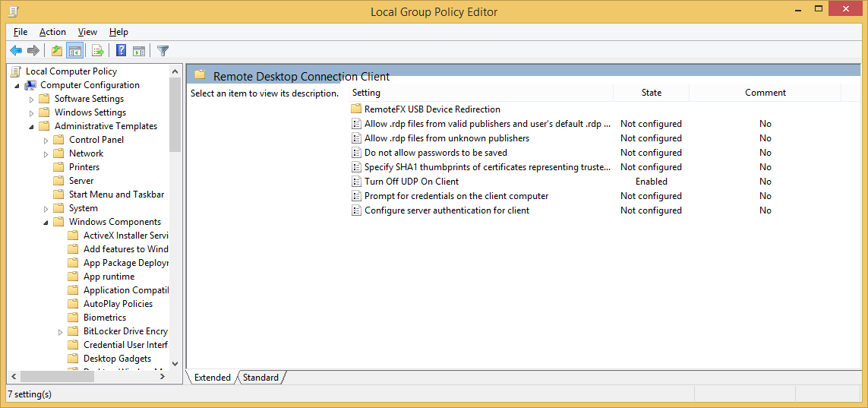Click the Configure server authentication policy icon
The image size is (868, 408).
point(356,210)
